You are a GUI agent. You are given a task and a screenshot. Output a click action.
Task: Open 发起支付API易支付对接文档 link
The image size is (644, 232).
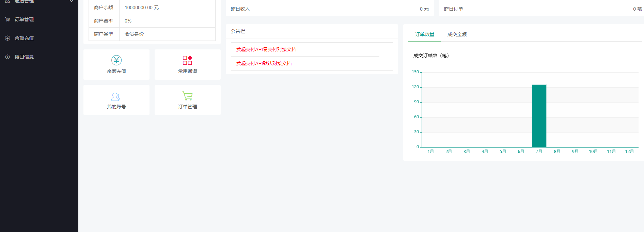coord(266,49)
